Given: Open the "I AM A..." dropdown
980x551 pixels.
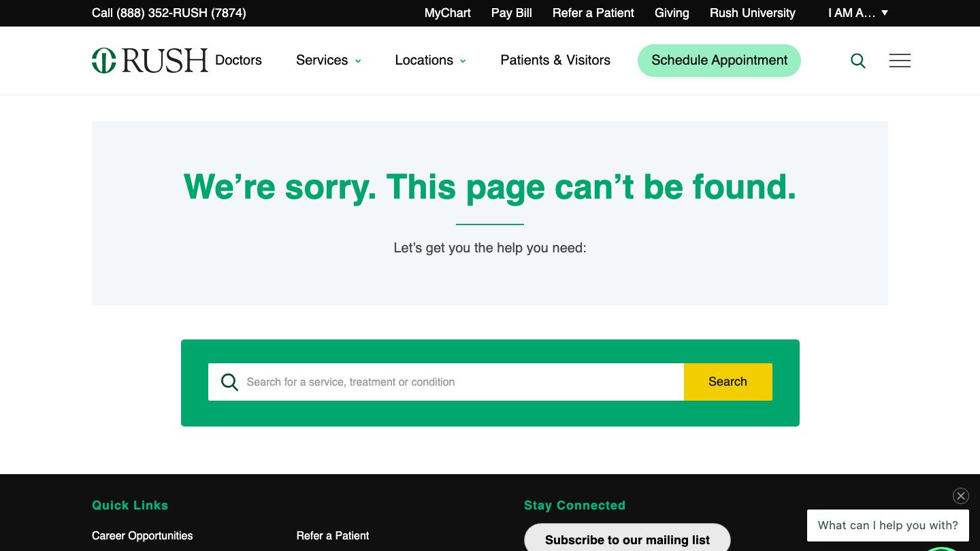Looking at the screenshot, I should point(857,13).
